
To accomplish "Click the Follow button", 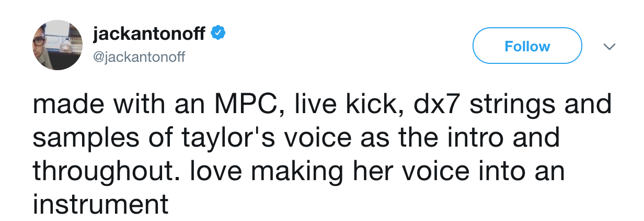I will coord(527,46).
